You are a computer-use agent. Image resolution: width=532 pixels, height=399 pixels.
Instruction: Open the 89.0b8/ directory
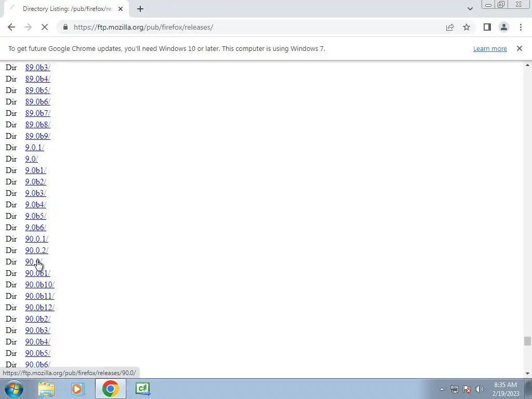pyautogui.click(x=37, y=125)
